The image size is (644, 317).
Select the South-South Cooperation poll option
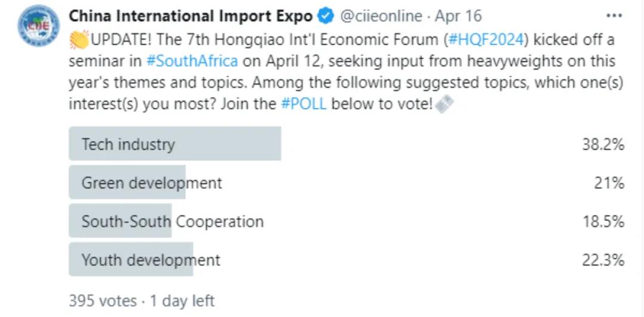coord(346,221)
